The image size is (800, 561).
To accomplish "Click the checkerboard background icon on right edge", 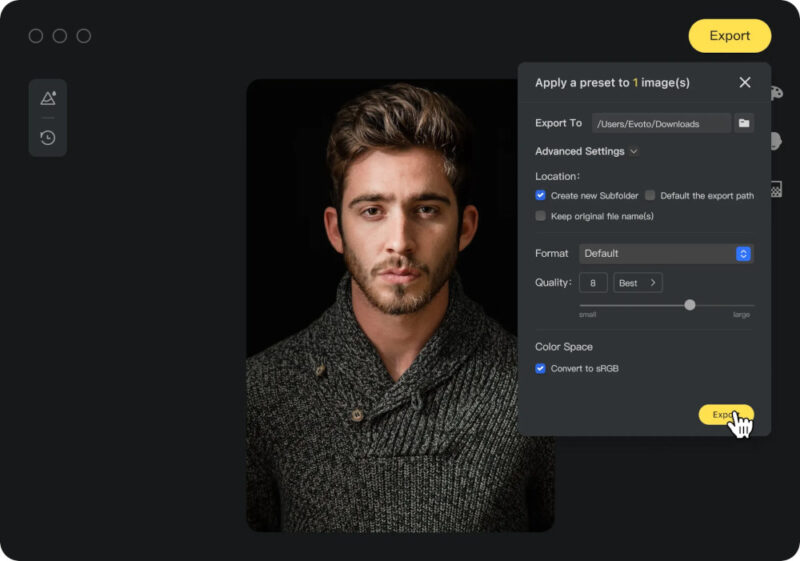I will click(776, 188).
